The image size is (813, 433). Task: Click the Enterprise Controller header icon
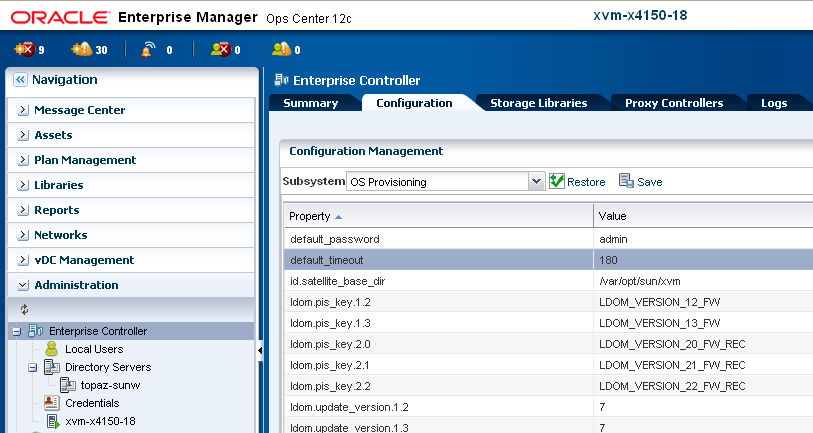[x=282, y=79]
